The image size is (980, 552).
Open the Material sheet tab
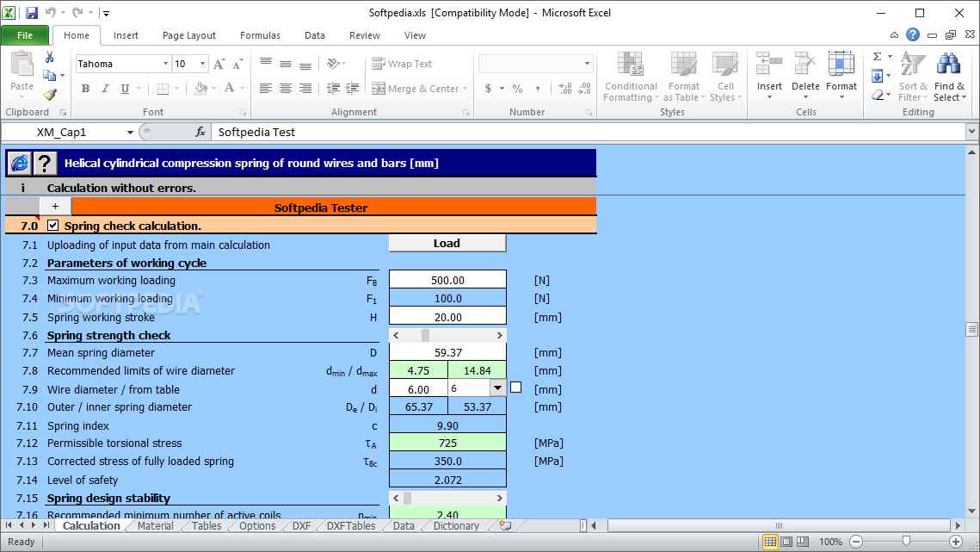pos(155,526)
